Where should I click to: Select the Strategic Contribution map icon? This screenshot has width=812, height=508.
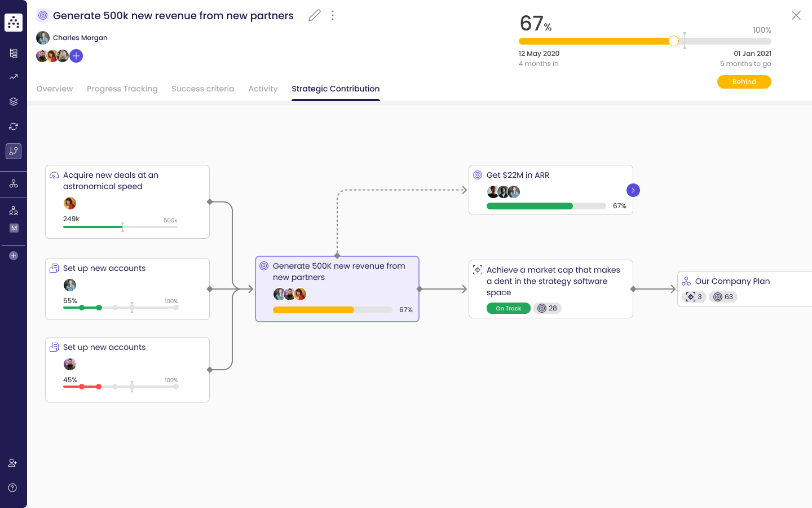click(x=14, y=151)
